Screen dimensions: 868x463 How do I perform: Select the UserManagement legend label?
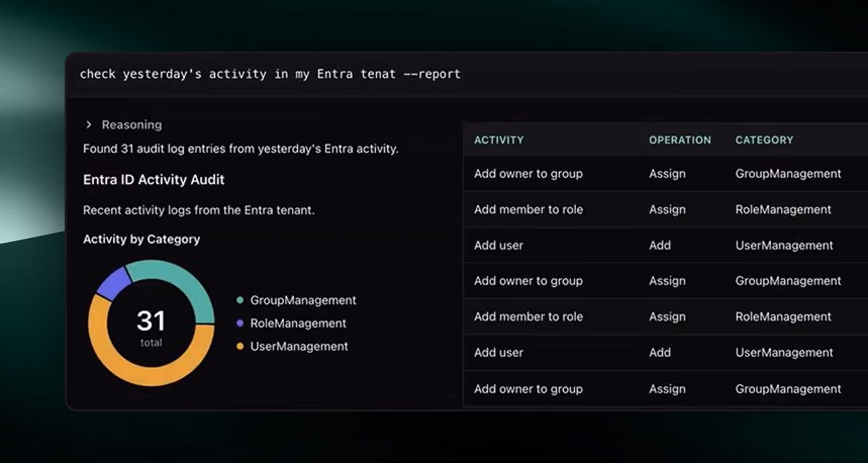tap(299, 346)
